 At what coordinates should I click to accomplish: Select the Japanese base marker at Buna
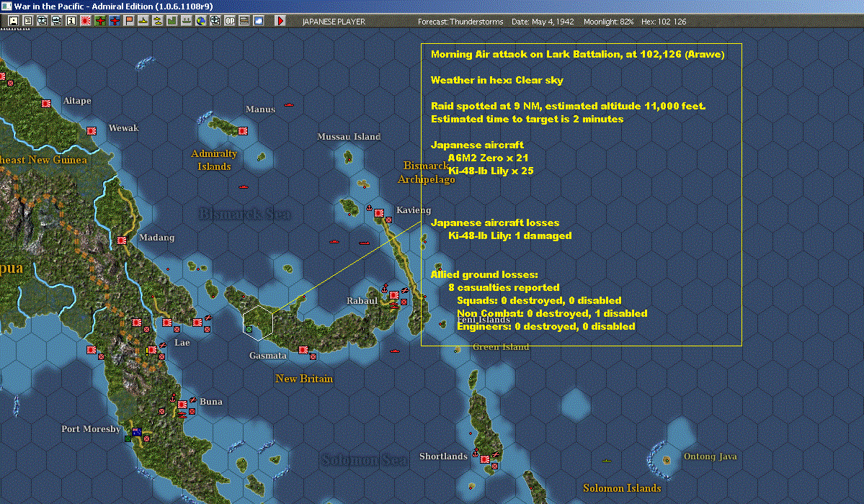click(x=182, y=405)
